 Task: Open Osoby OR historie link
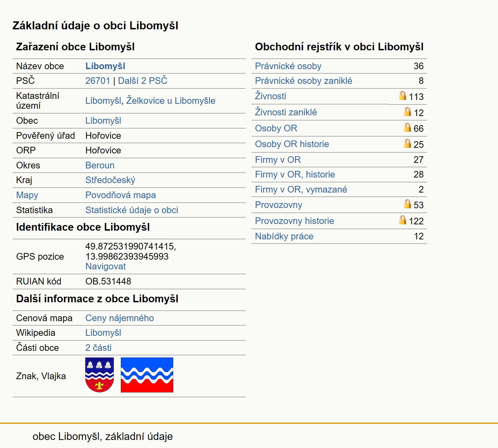(292, 144)
